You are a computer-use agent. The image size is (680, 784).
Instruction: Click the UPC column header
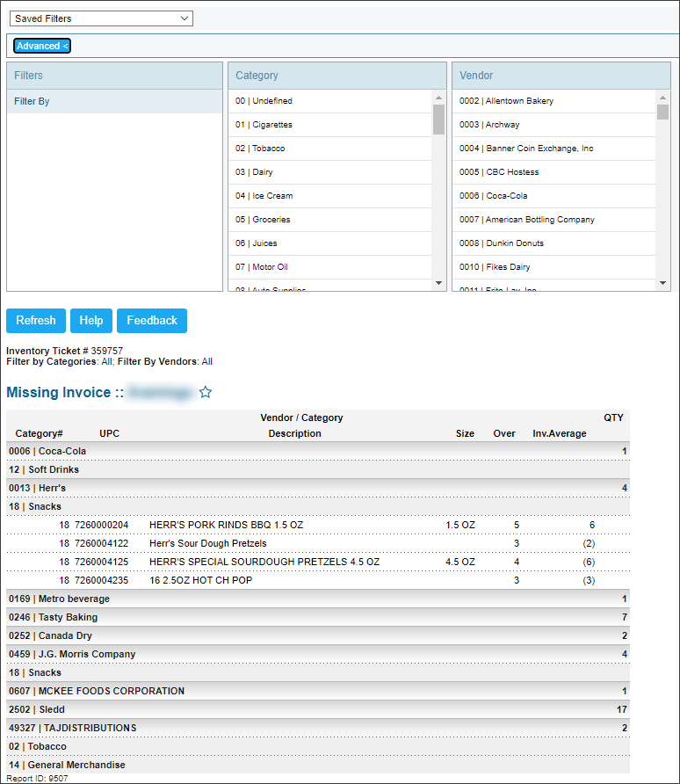click(110, 433)
